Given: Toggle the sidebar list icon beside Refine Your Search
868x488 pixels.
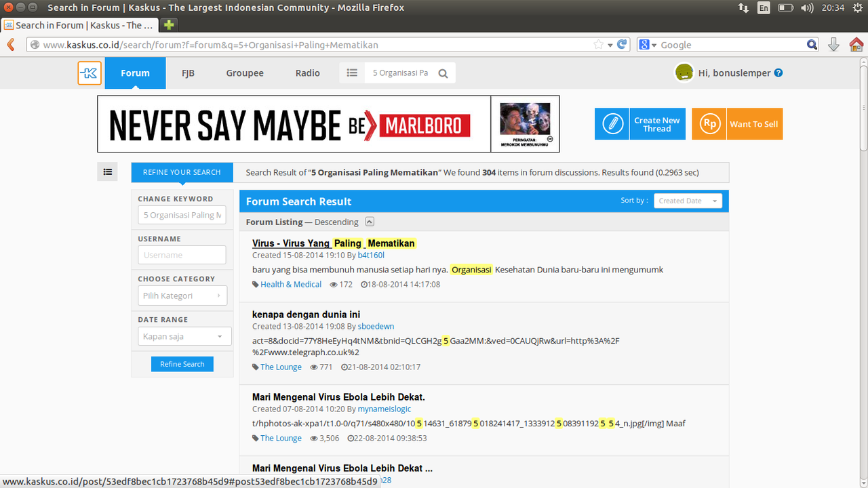Looking at the screenshot, I should click(x=107, y=172).
